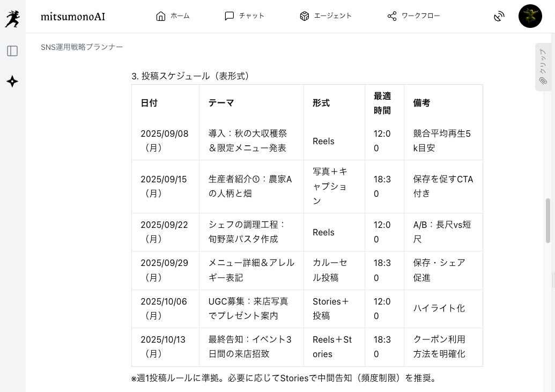Click the satellite broadcast icon

(x=499, y=17)
